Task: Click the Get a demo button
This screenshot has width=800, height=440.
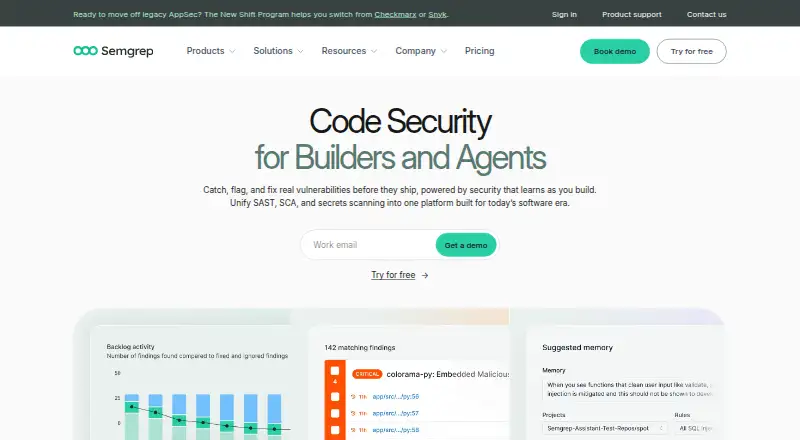Action: pos(466,245)
